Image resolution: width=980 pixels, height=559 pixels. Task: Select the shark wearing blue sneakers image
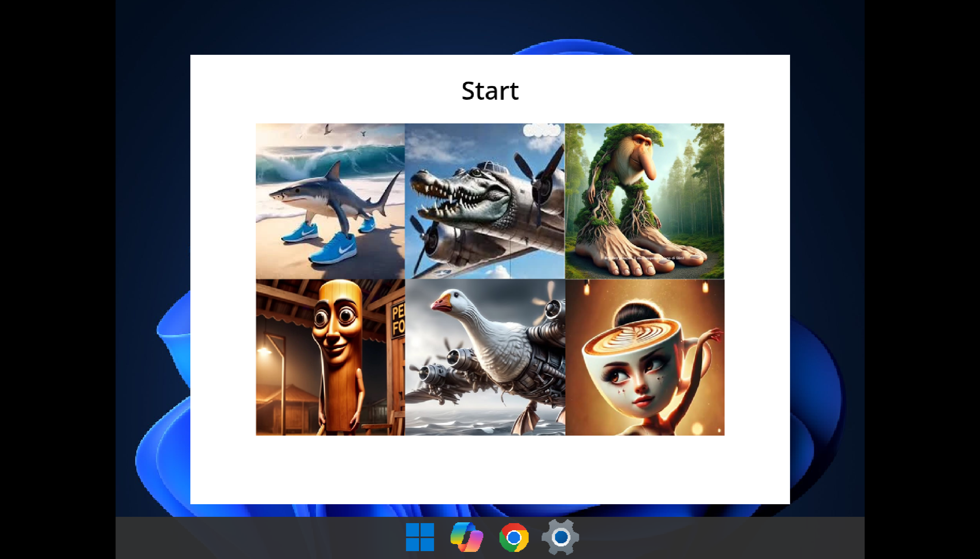tap(330, 201)
